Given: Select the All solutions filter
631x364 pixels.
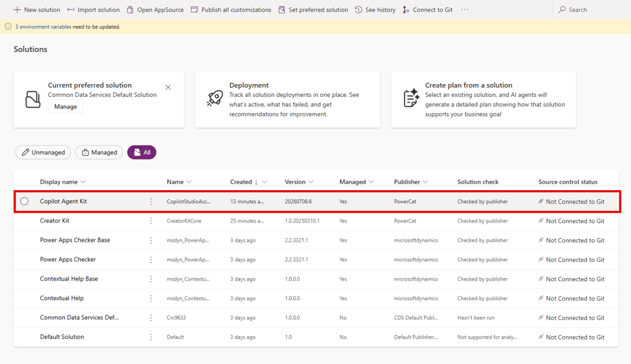Looking at the screenshot, I should [142, 153].
